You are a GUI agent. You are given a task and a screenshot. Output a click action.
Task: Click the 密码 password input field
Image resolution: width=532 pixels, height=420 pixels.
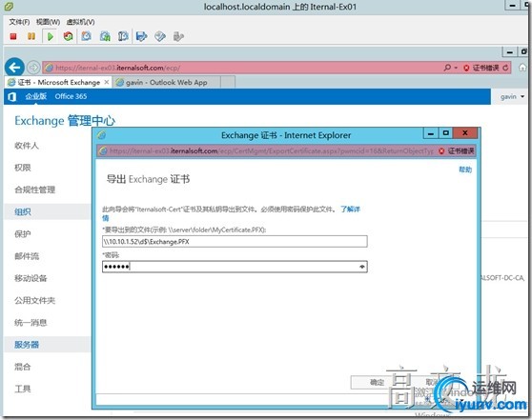click(x=235, y=267)
